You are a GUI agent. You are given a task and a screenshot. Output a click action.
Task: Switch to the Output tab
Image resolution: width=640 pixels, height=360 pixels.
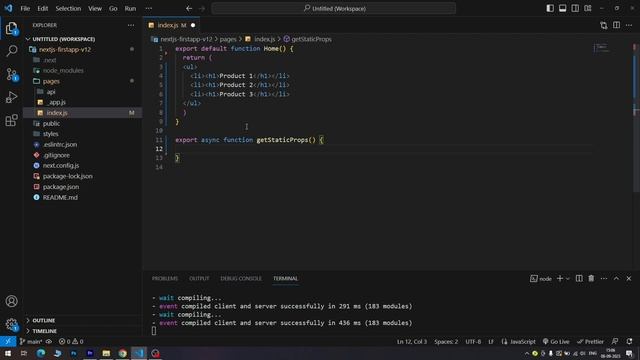(199, 278)
